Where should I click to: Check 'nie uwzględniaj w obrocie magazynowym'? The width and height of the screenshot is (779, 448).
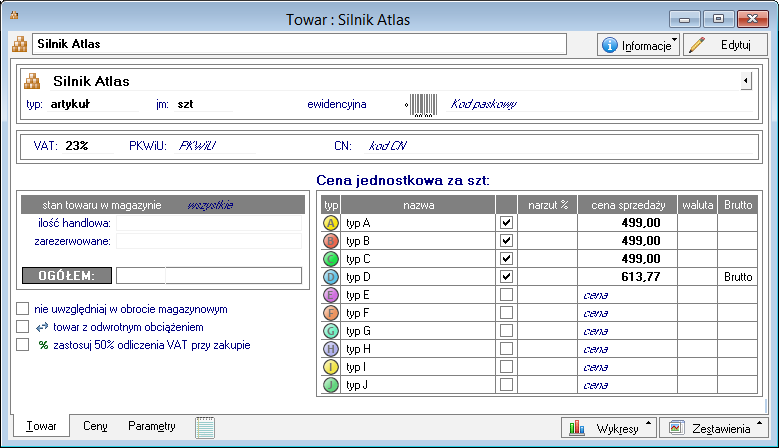(22, 308)
